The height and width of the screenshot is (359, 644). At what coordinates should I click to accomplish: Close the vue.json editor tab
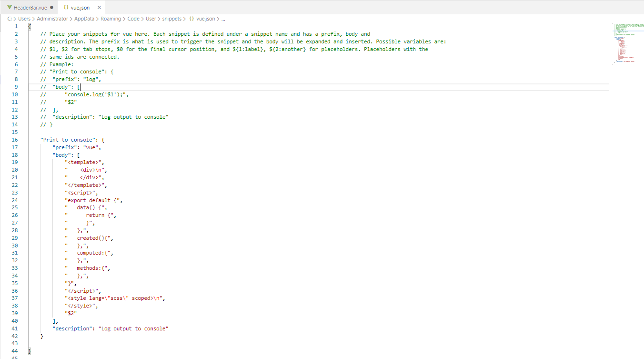coord(99,7)
